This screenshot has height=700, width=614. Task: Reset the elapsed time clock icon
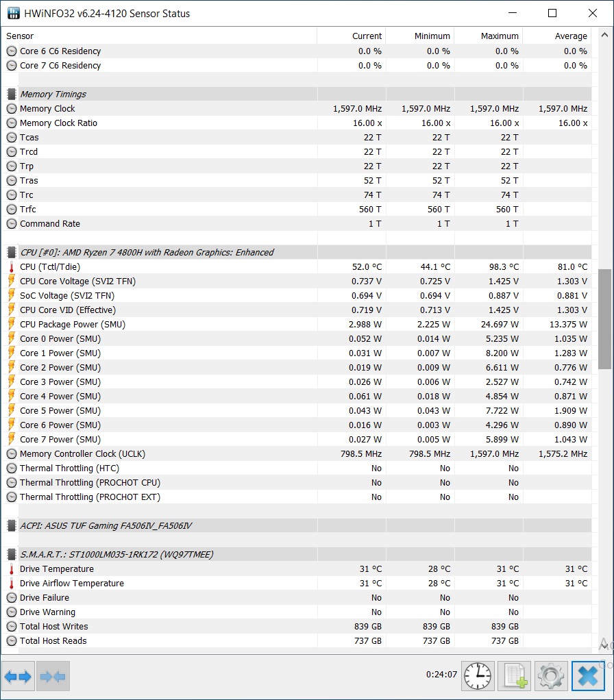478,676
